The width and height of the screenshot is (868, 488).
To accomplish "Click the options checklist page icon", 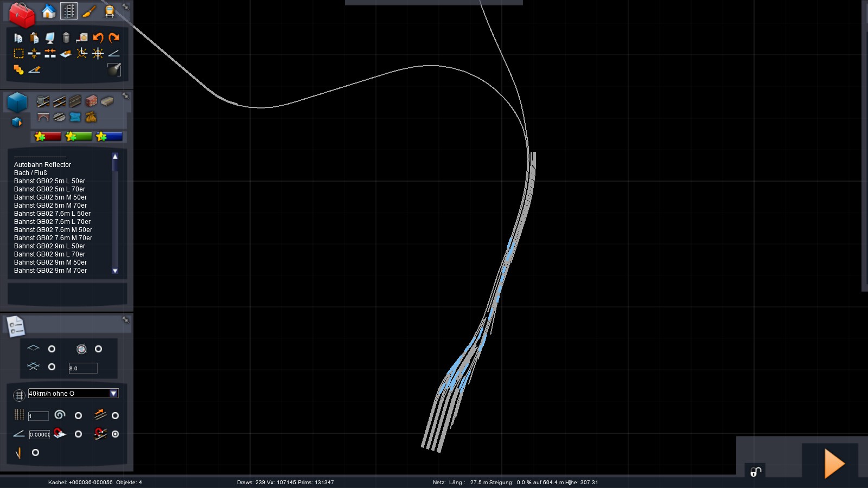I will [x=16, y=326].
